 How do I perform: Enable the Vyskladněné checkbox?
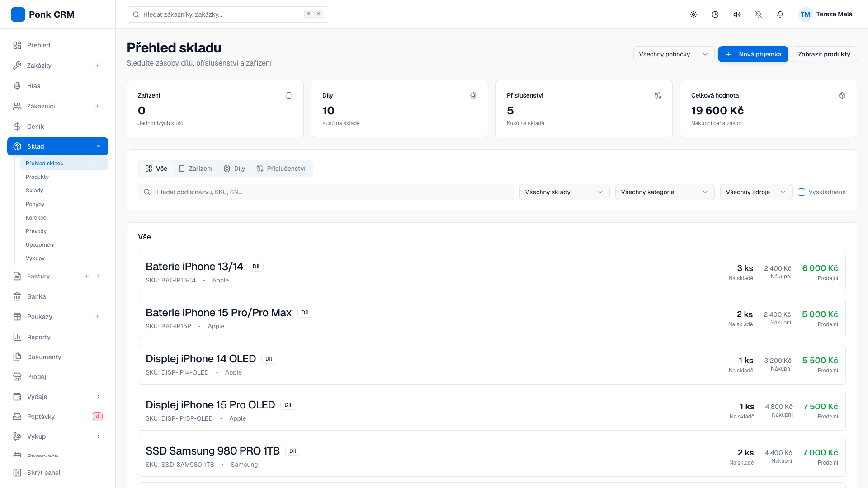pos(802,192)
